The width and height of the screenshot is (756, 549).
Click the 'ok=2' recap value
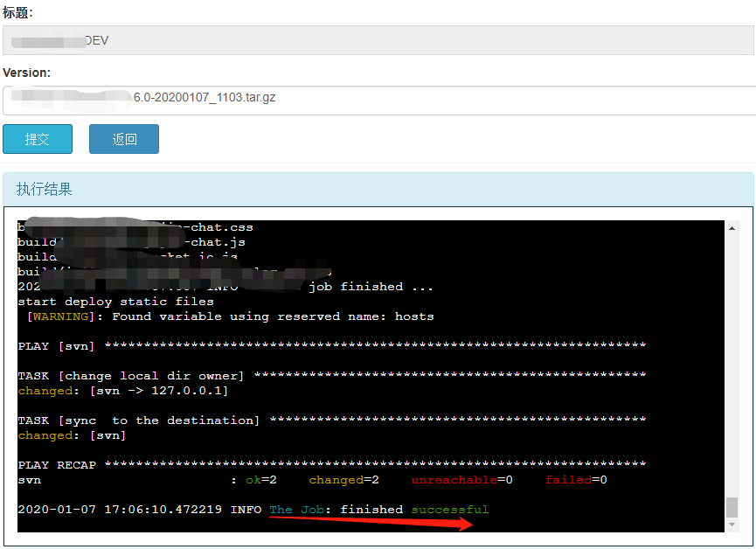pyautogui.click(x=260, y=480)
